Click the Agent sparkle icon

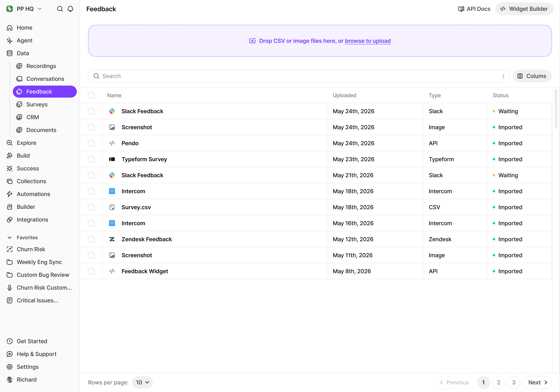tap(9, 41)
